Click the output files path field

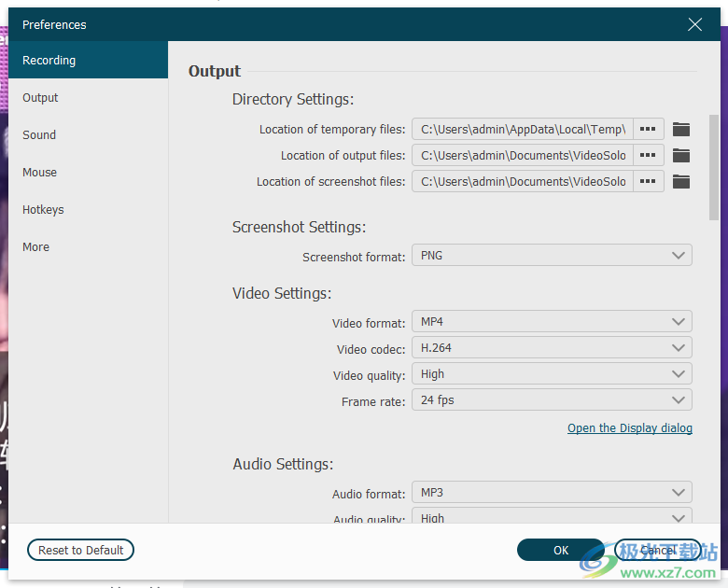point(523,155)
